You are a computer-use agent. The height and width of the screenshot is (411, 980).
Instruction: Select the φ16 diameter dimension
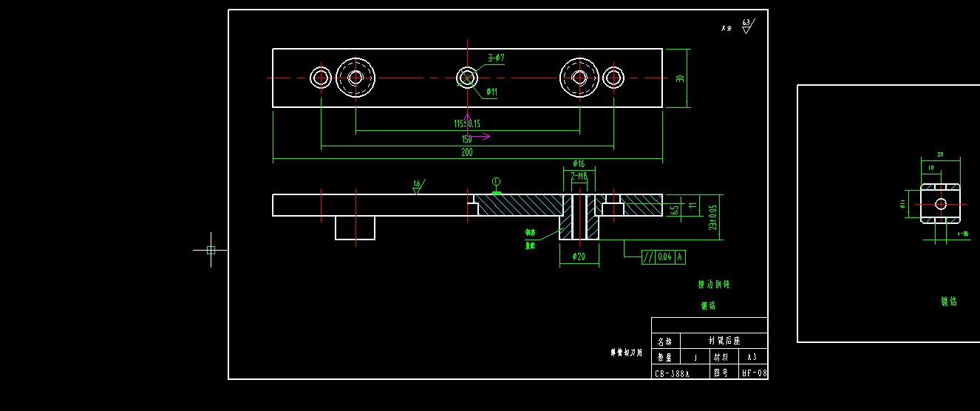click(579, 163)
